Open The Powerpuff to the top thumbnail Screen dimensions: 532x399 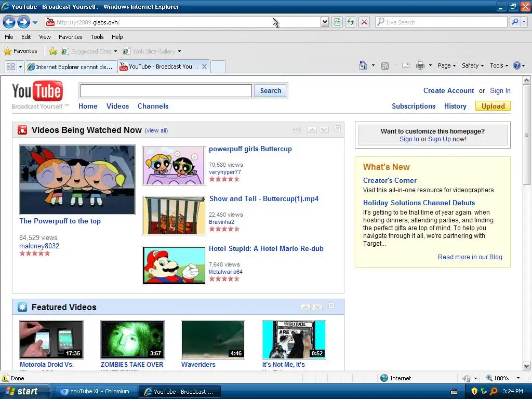click(77, 180)
